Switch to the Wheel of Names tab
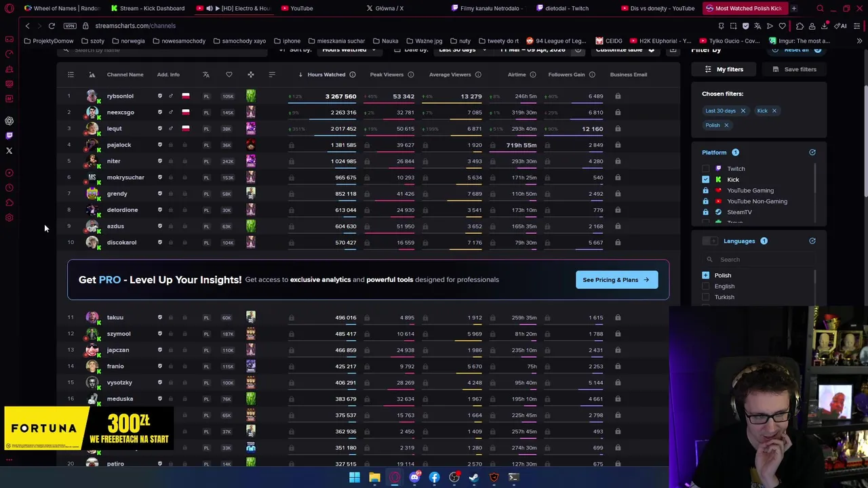868x488 pixels. point(62,8)
